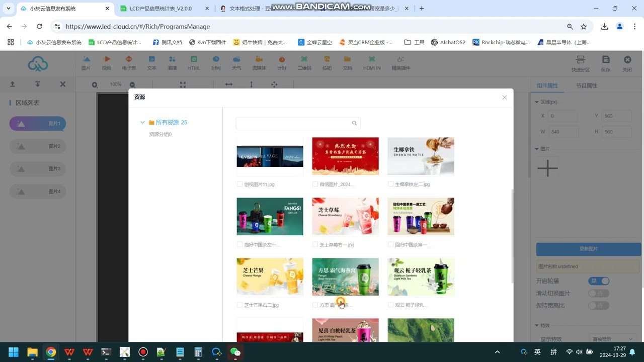Switch to LCD产品信息统计表 browser tab
The width and height of the screenshot is (644, 362).
tap(160, 9)
